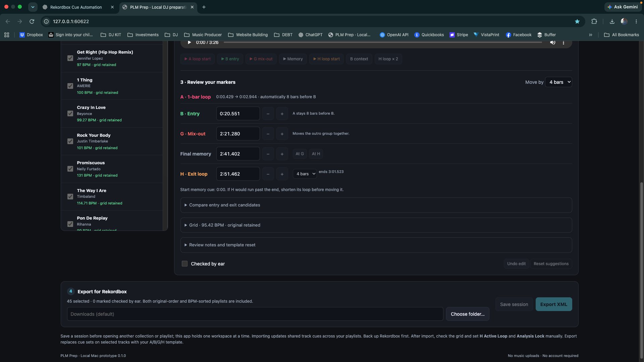Show hidden bookmarks overflow chevron
Screen dimensions: 644x362
[591, 35]
